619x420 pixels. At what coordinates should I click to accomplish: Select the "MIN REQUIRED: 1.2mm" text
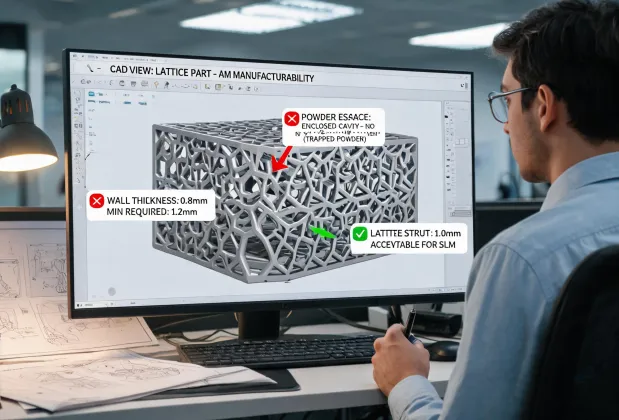point(152,212)
